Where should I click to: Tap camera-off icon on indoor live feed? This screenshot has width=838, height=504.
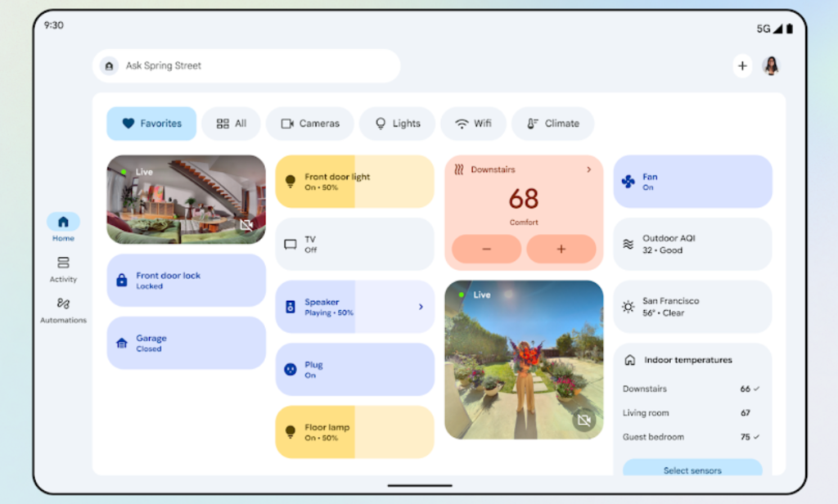(x=246, y=224)
